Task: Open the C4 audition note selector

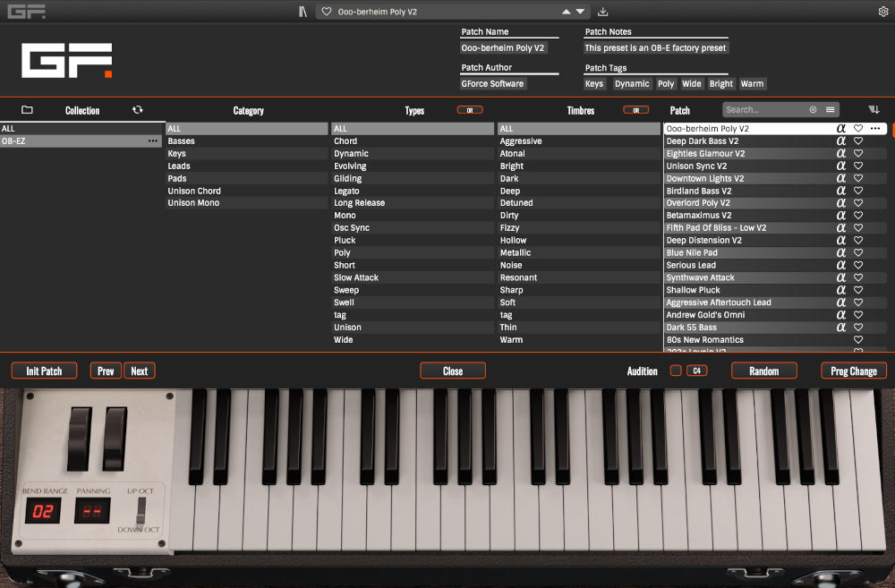Action: point(695,371)
